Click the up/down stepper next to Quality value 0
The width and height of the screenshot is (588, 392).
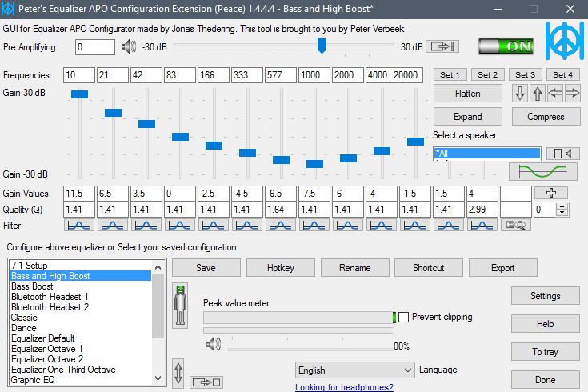coord(562,210)
